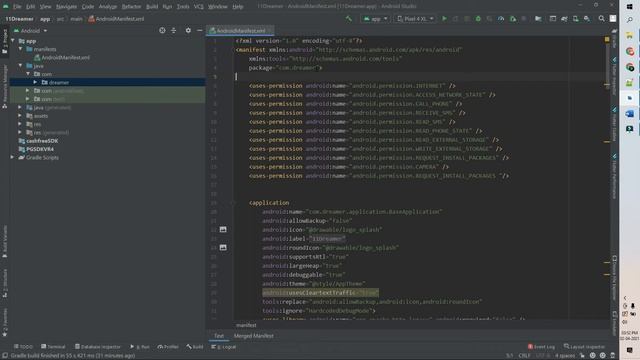Click the gutter image icon beside android:icon
This screenshot has width=640, height=360.
tap(223, 229)
